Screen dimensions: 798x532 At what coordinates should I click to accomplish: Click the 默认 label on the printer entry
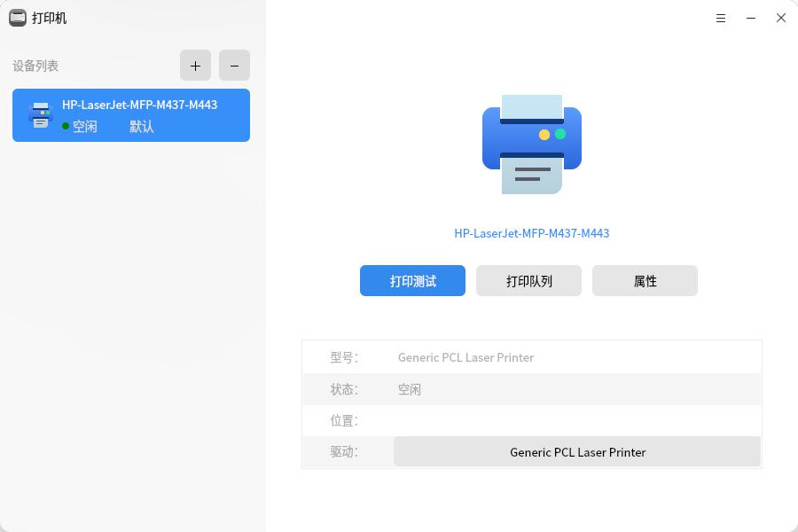142,127
